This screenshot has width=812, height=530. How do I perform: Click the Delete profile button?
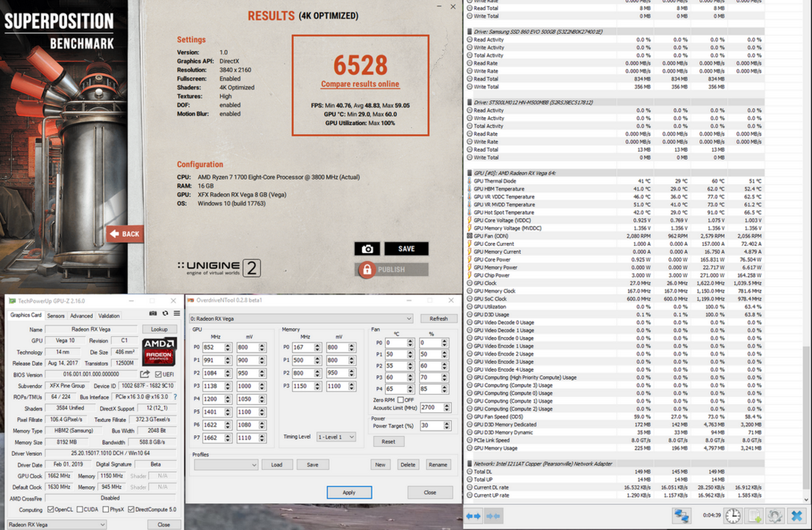point(408,464)
